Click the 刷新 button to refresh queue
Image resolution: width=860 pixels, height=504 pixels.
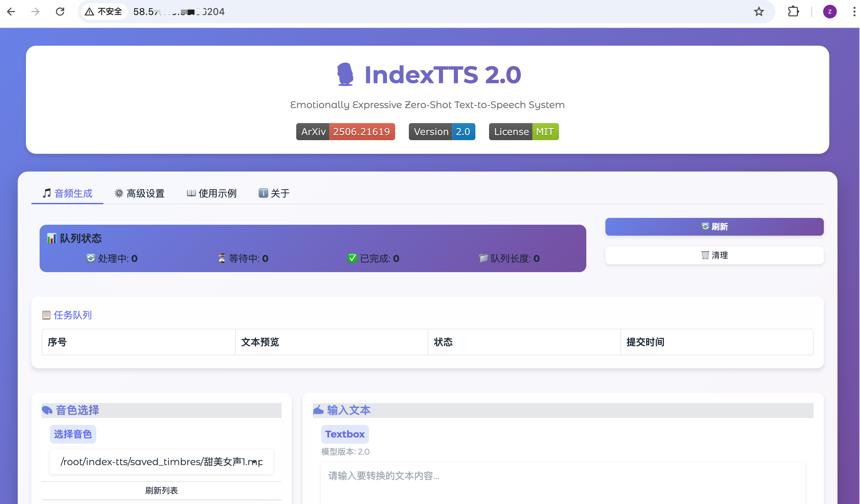pos(714,226)
